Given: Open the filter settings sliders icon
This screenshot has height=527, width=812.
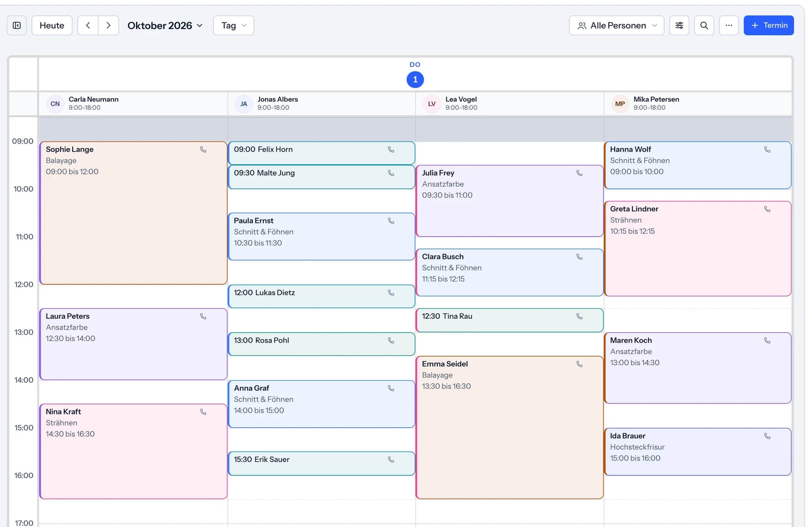Looking at the screenshot, I should point(679,25).
